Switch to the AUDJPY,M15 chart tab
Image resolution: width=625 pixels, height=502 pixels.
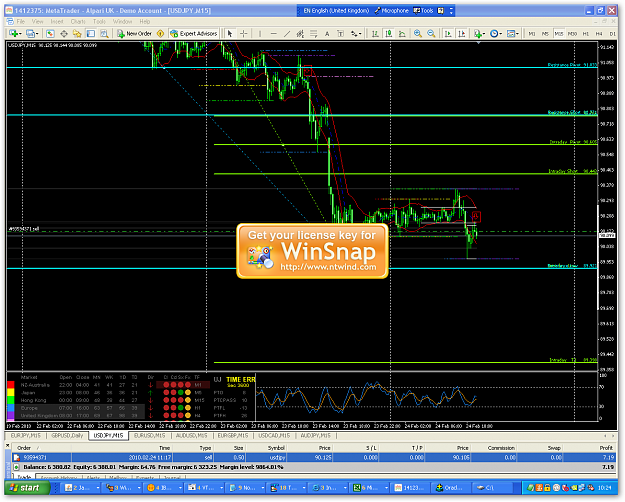[x=315, y=436]
